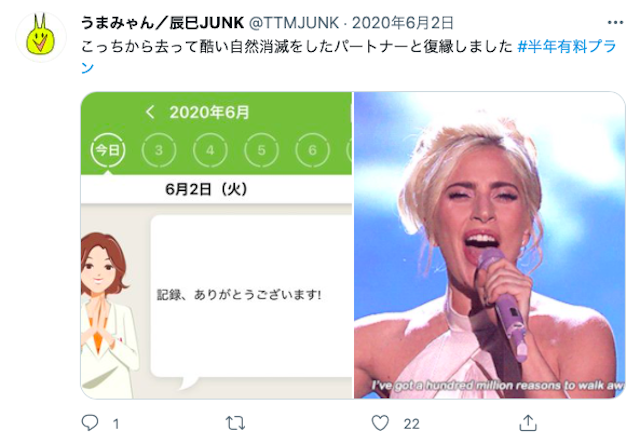
Task: Select day 6 circle in calendar
Action: 313,150
